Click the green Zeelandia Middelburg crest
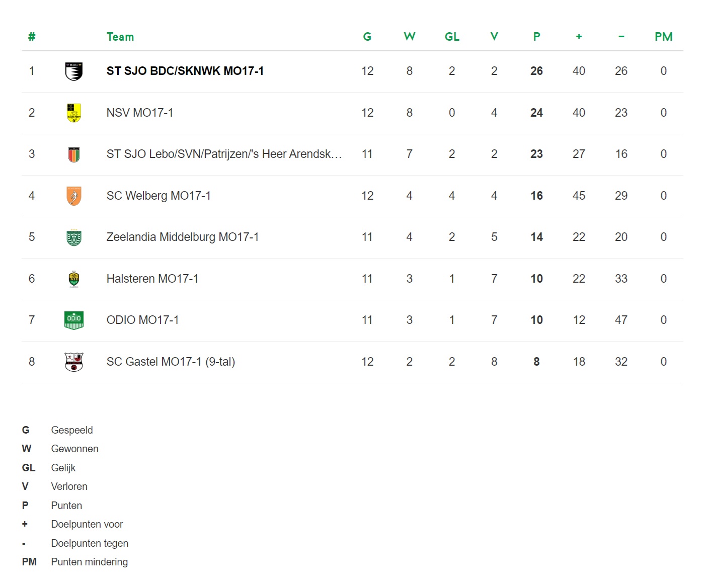The width and height of the screenshot is (706, 588). click(74, 237)
